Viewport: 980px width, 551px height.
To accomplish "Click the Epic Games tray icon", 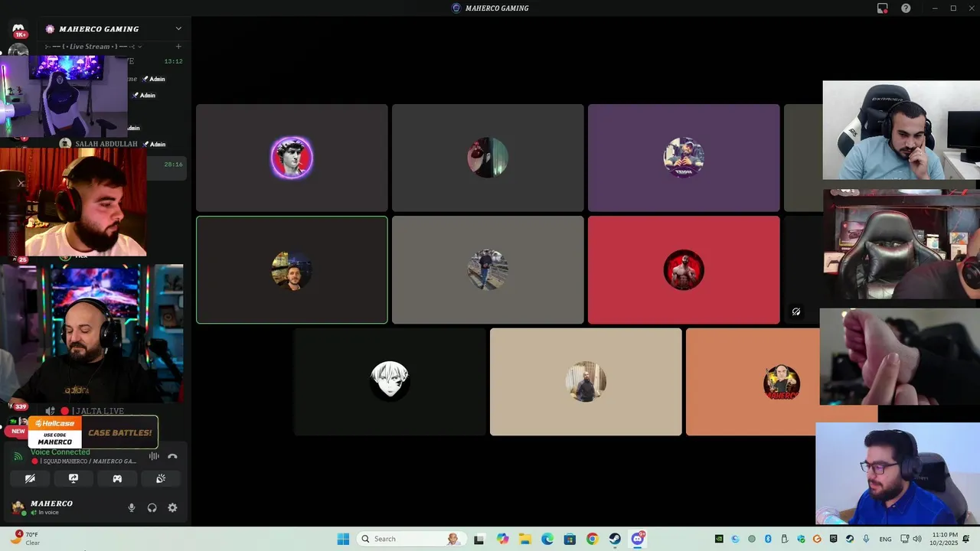I will pyautogui.click(x=834, y=539).
